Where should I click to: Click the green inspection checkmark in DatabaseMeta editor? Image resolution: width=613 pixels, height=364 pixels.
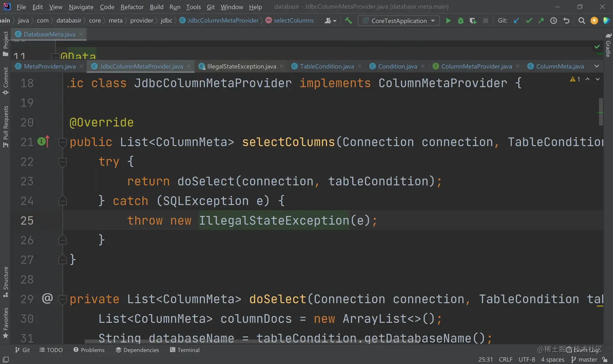point(597,47)
